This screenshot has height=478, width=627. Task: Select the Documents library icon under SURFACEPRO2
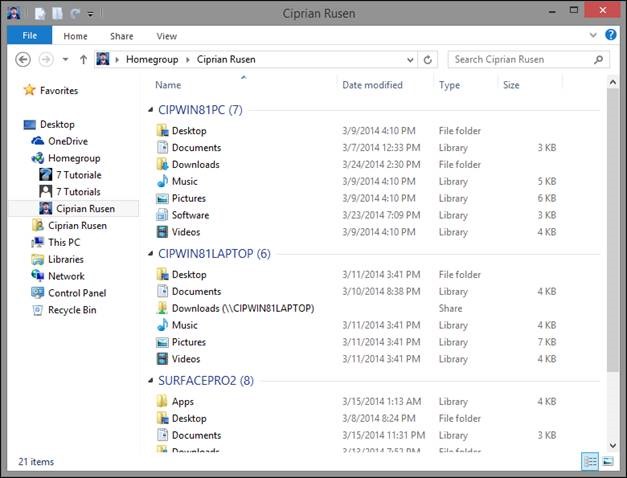click(162, 435)
